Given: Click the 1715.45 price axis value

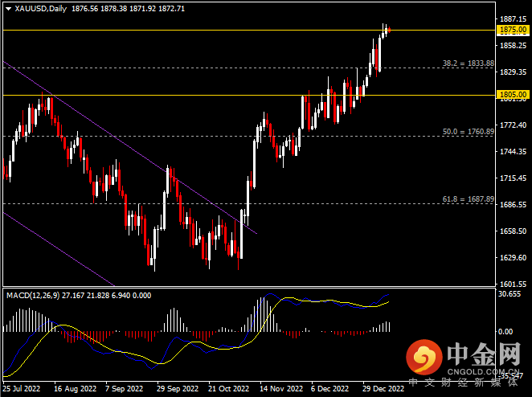Looking at the screenshot, I should [x=513, y=178].
